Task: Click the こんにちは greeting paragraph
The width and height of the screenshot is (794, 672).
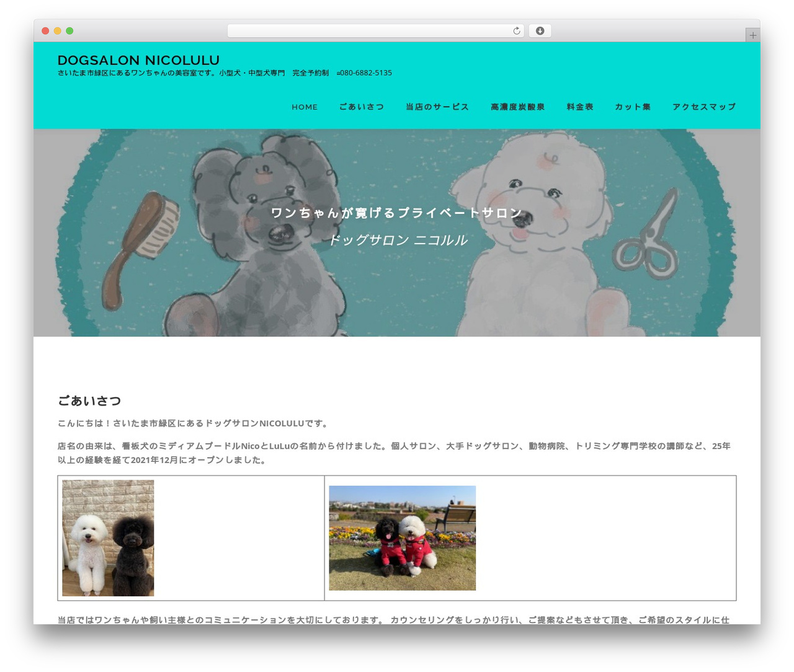Action: [194, 423]
